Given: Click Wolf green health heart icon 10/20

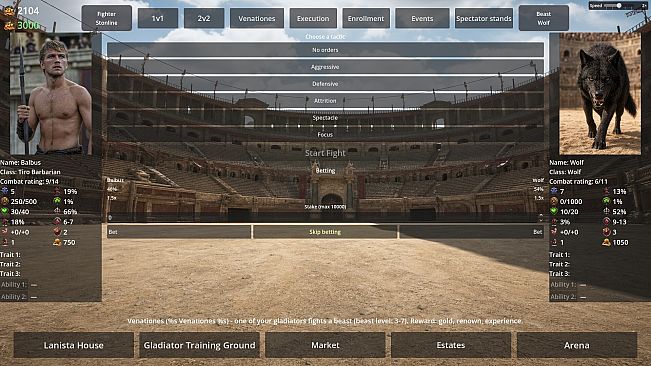Looking at the screenshot, I should coord(554,212).
